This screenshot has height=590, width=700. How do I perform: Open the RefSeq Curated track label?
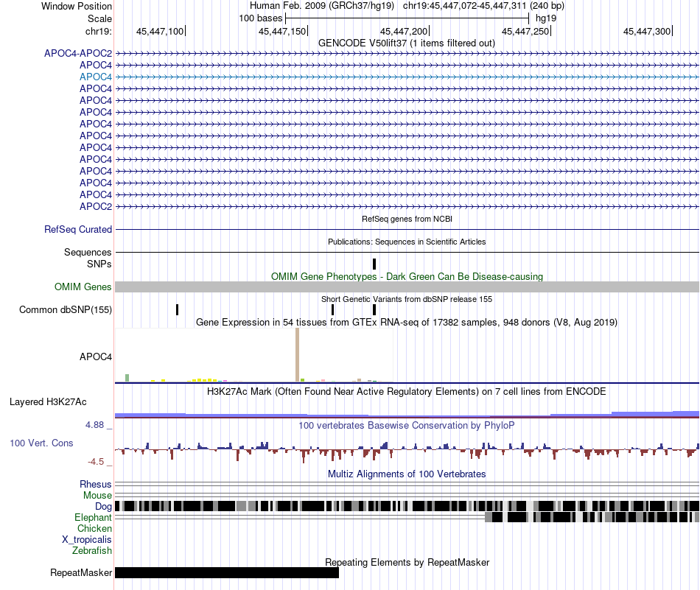coord(78,229)
